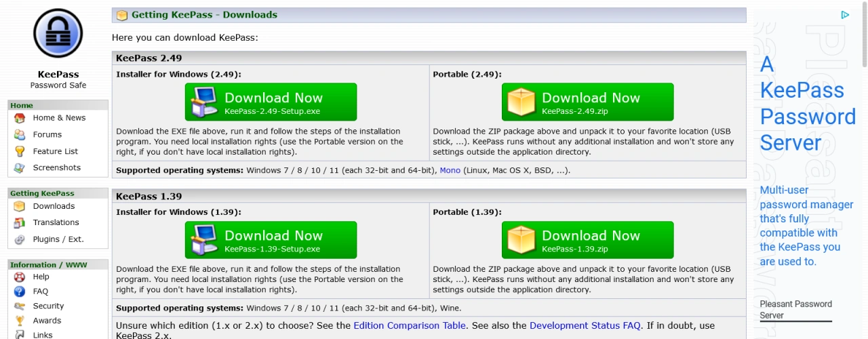This screenshot has height=339, width=868.
Task: Click yellow box icon on KeePass-1.39.zip button
Action: [x=522, y=240]
